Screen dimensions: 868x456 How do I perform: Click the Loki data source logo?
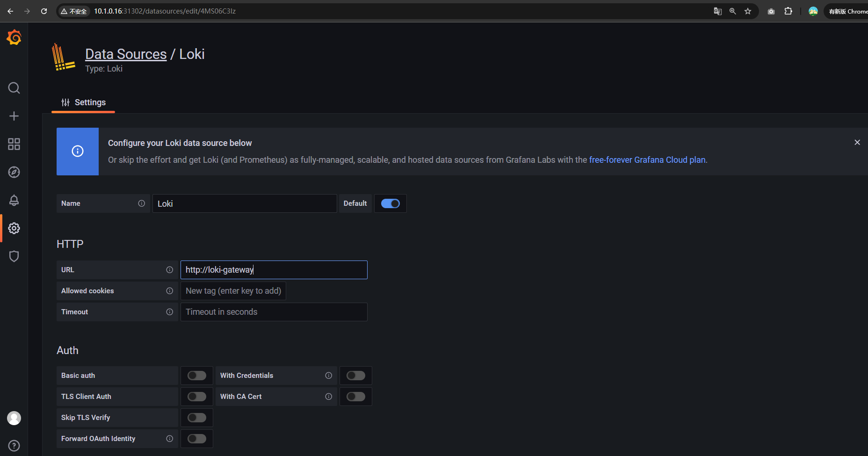coord(64,57)
